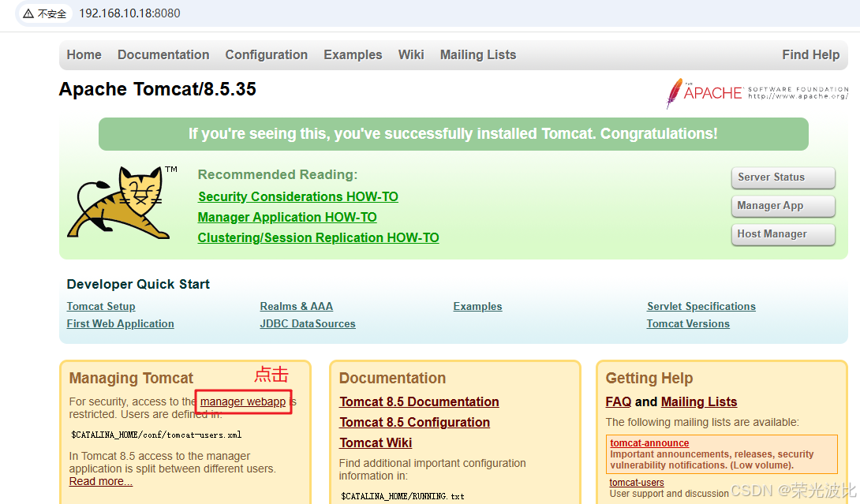This screenshot has height=504, width=860.
Task: Open the Documentation navigation item
Action: pyautogui.click(x=163, y=55)
